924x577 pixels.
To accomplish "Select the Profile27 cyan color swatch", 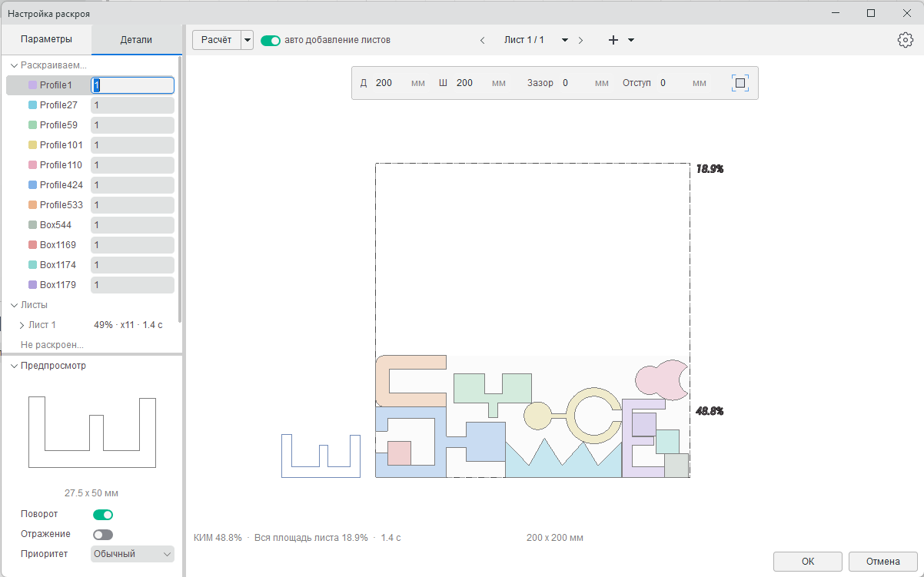I will [x=32, y=105].
